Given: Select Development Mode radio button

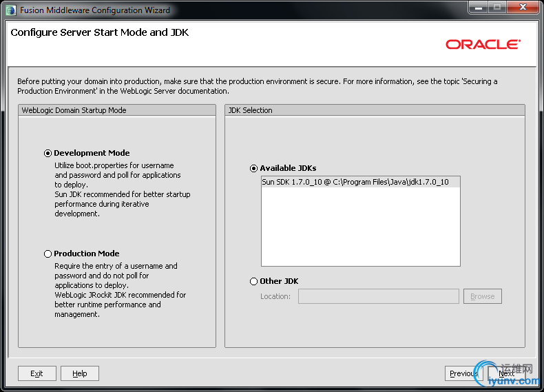Looking at the screenshot, I should [48, 153].
